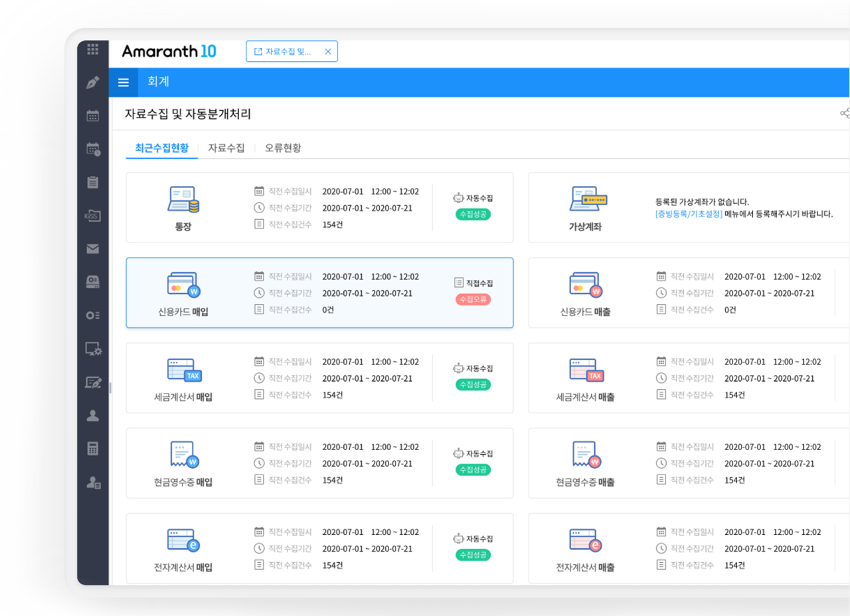The image size is (850, 616).
Task: Click the 신용카드 매출 card title
Action: [x=585, y=311]
